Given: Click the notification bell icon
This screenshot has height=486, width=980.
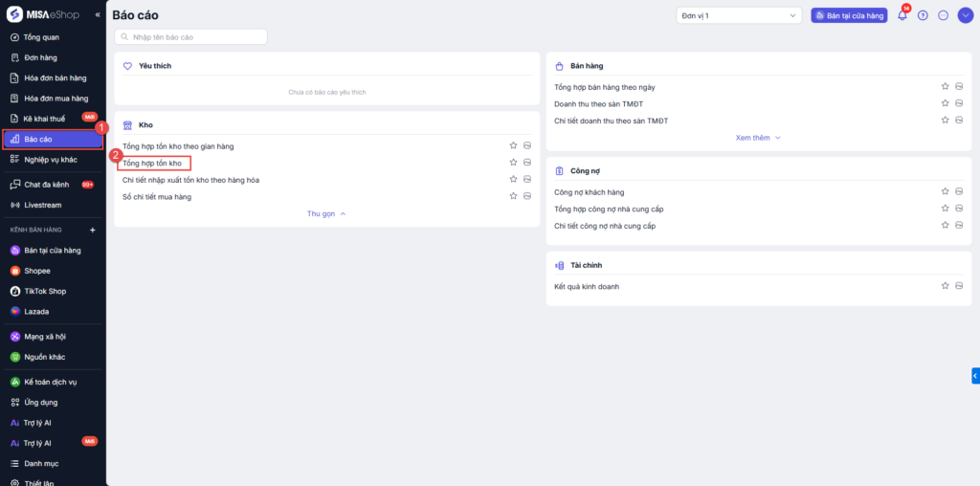Looking at the screenshot, I should pyautogui.click(x=902, y=15).
